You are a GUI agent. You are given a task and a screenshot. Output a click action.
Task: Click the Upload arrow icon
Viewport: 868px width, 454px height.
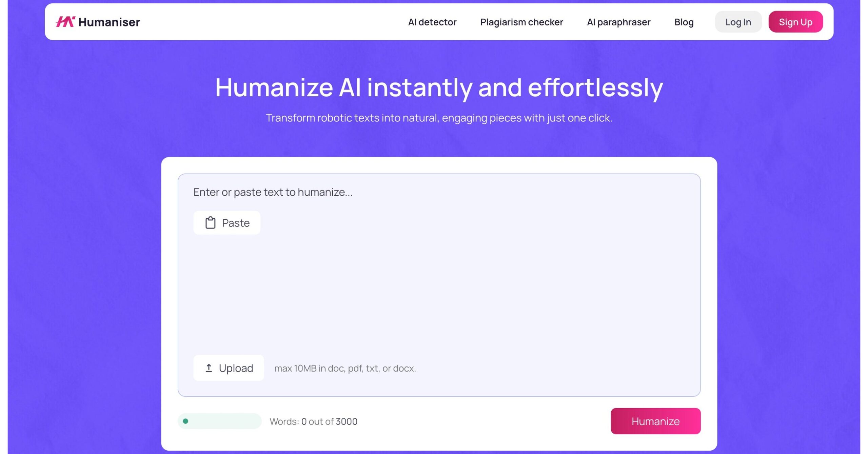(209, 368)
